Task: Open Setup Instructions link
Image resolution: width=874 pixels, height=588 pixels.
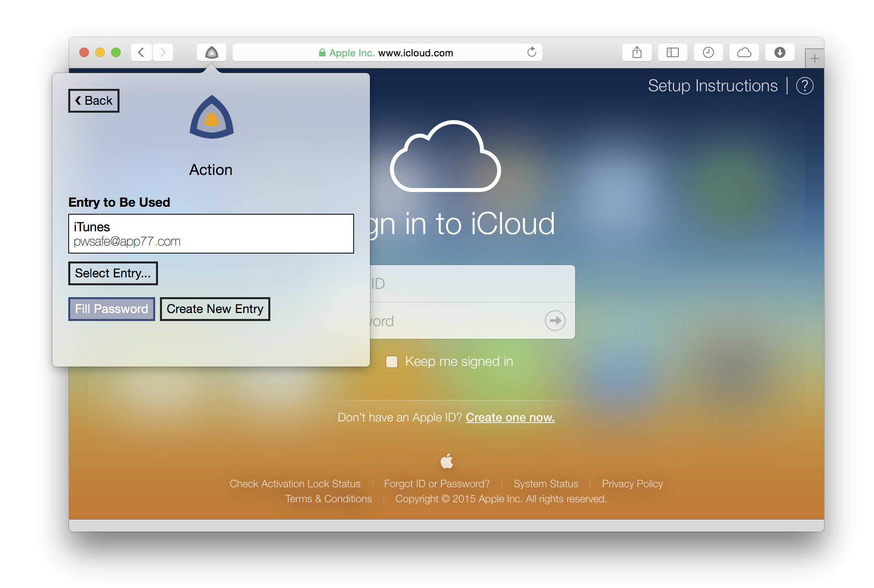Action: click(713, 86)
